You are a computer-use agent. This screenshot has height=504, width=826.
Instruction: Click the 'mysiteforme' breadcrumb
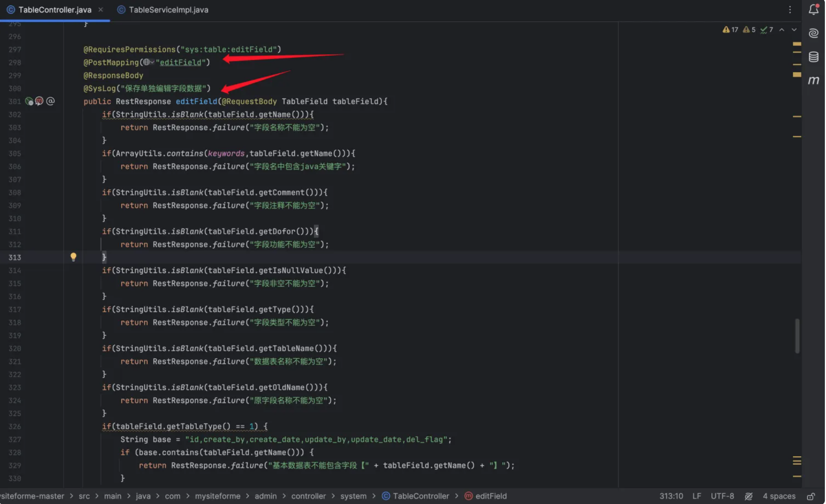click(218, 496)
